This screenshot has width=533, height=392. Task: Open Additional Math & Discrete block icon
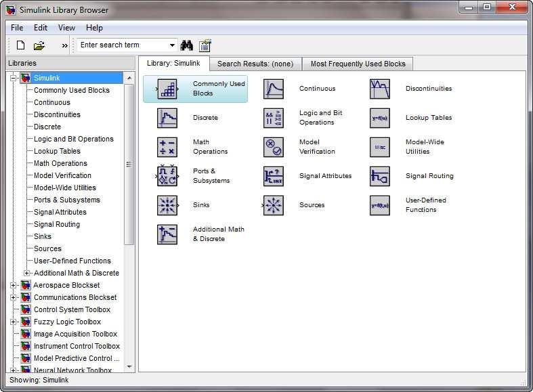pyautogui.click(x=167, y=234)
